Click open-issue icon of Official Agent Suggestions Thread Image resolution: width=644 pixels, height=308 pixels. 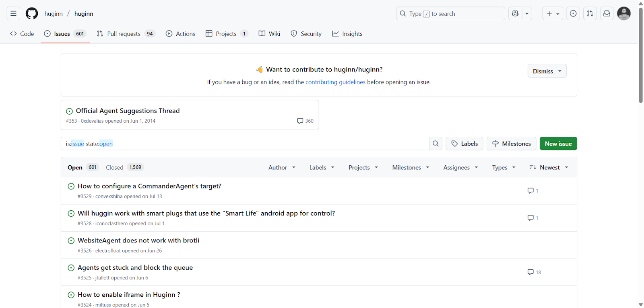click(69, 111)
